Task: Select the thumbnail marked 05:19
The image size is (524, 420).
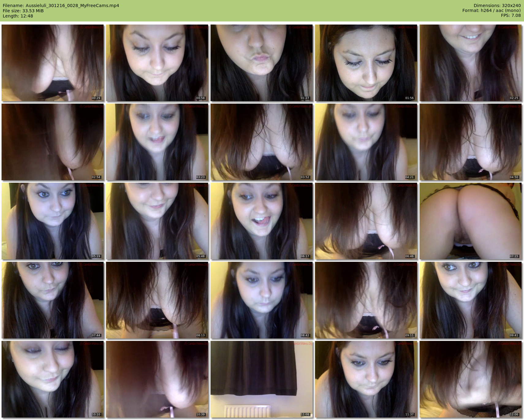Action: [x=53, y=221]
